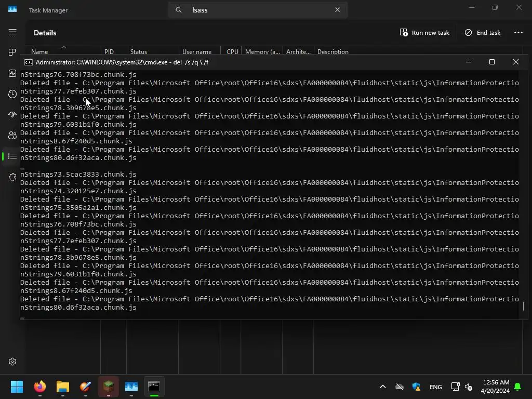
Task: Click nStrings75.3505a2a1.chunk.js output line
Action: pyautogui.click(x=78, y=208)
